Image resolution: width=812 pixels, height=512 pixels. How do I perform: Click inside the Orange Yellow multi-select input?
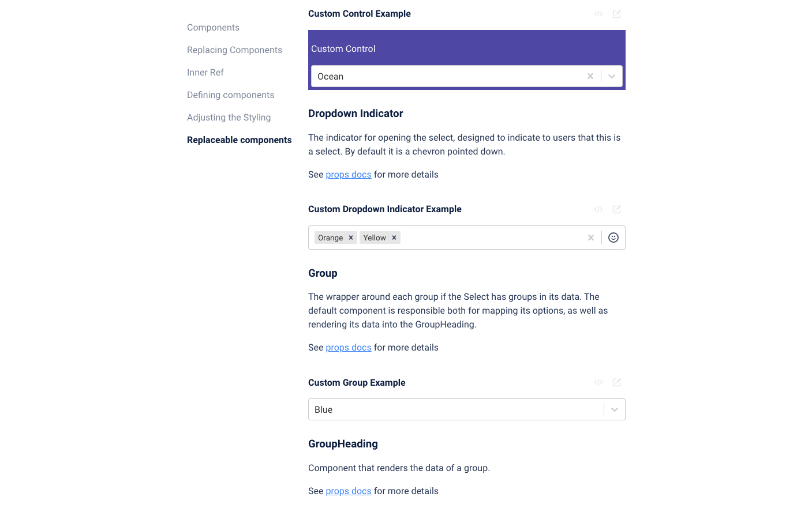[491, 238]
